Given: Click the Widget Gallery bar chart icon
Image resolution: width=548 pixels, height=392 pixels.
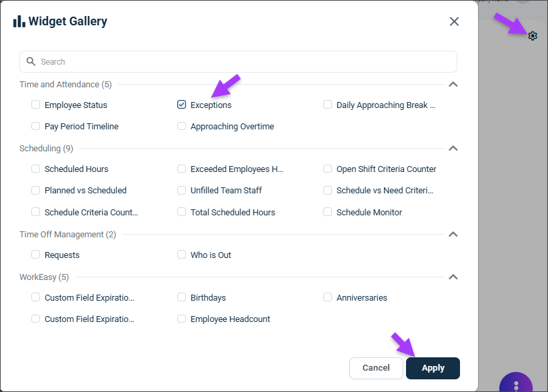Looking at the screenshot, I should pyautogui.click(x=19, y=21).
